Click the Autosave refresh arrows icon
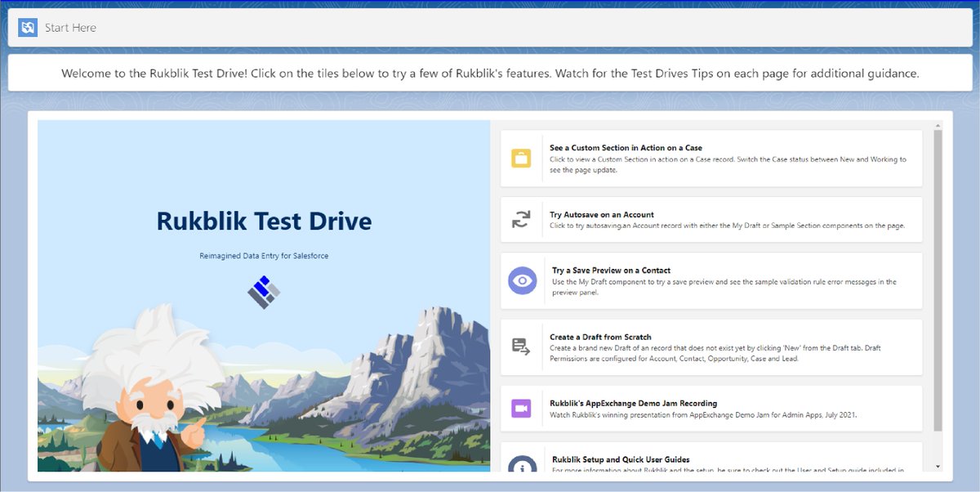The height and width of the screenshot is (492, 980). pos(521,219)
